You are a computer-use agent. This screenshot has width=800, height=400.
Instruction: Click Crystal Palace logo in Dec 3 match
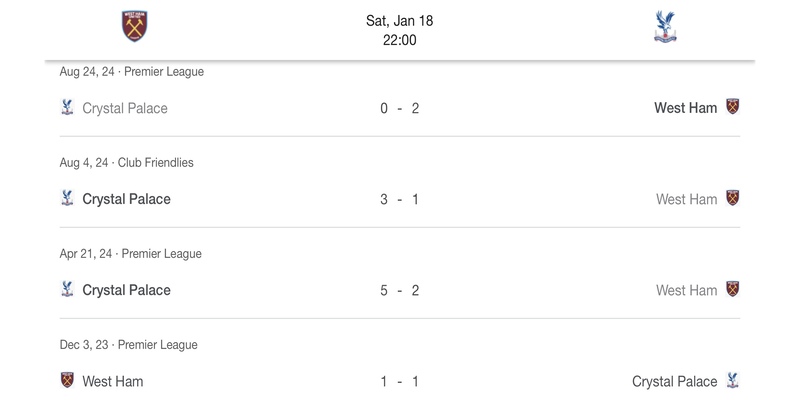(x=732, y=381)
